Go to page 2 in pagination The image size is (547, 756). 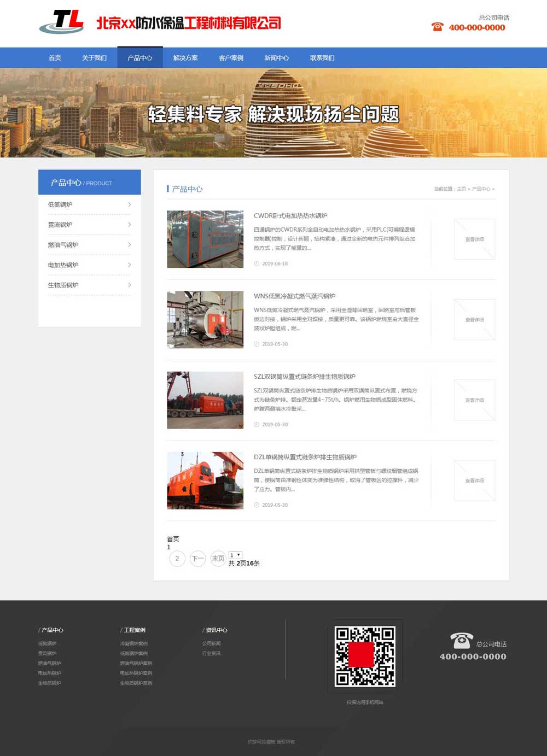pyautogui.click(x=177, y=559)
